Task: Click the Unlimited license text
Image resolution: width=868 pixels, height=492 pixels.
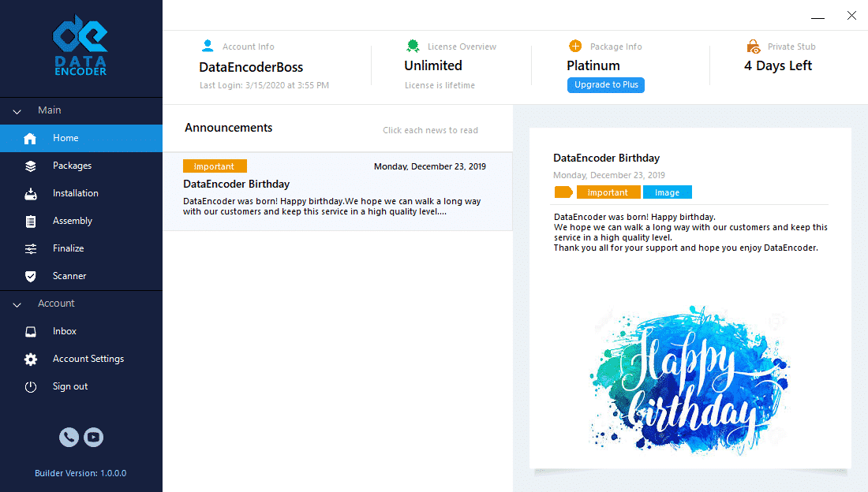Action: click(x=433, y=65)
